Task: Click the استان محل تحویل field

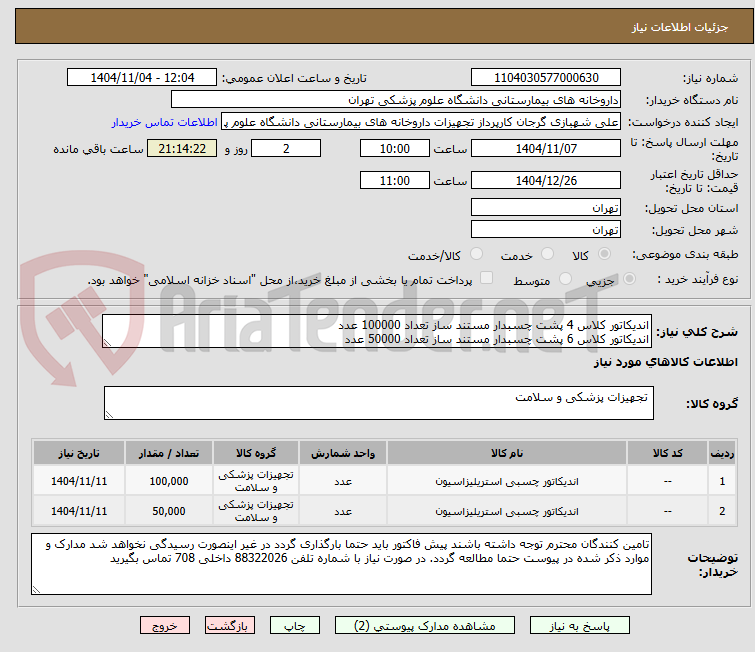Action: tap(546, 208)
